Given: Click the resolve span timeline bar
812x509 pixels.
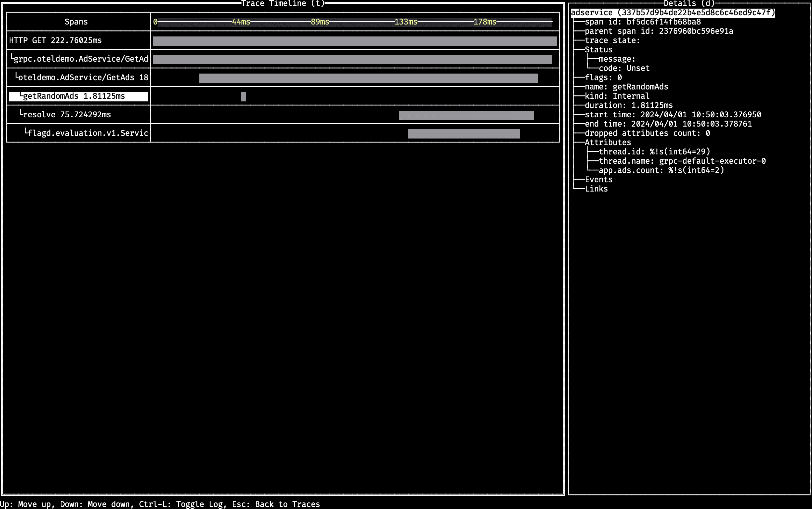Looking at the screenshot, I should tap(466, 115).
